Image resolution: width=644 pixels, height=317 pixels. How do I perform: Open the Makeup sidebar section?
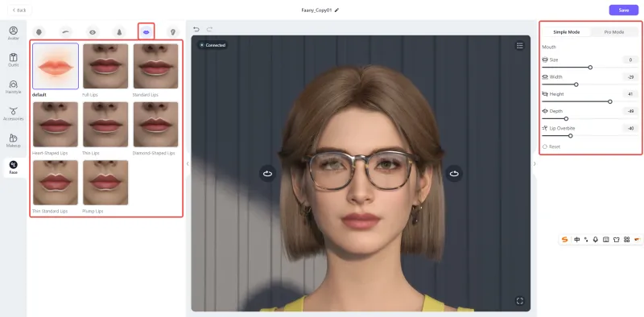point(13,141)
